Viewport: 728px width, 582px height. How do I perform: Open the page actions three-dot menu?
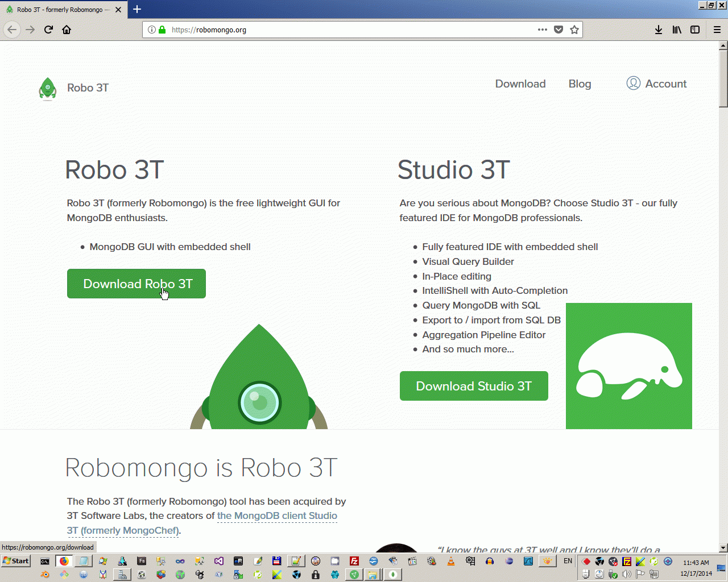coord(543,30)
